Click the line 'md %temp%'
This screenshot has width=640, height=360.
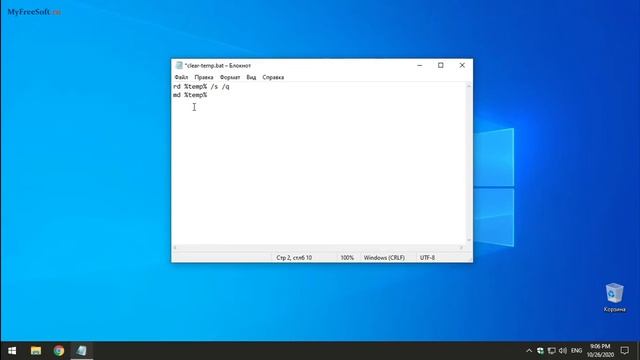pyautogui.click(x=190, y=95)
